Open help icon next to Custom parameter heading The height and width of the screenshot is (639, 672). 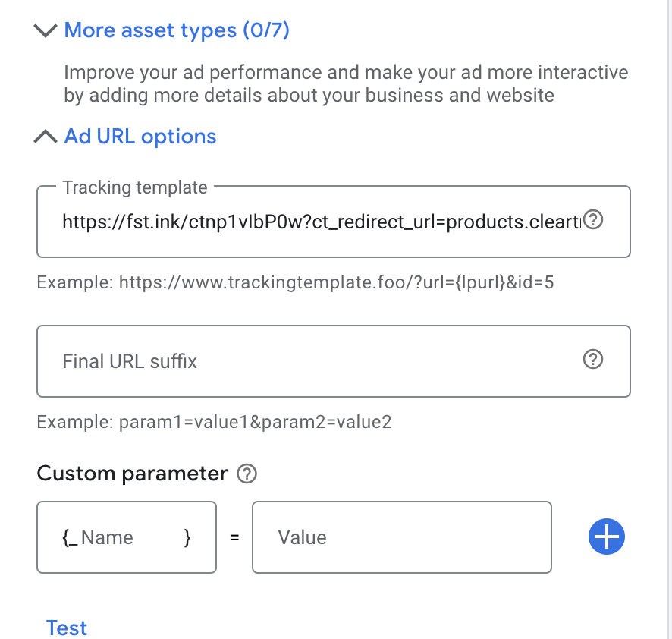247,474
